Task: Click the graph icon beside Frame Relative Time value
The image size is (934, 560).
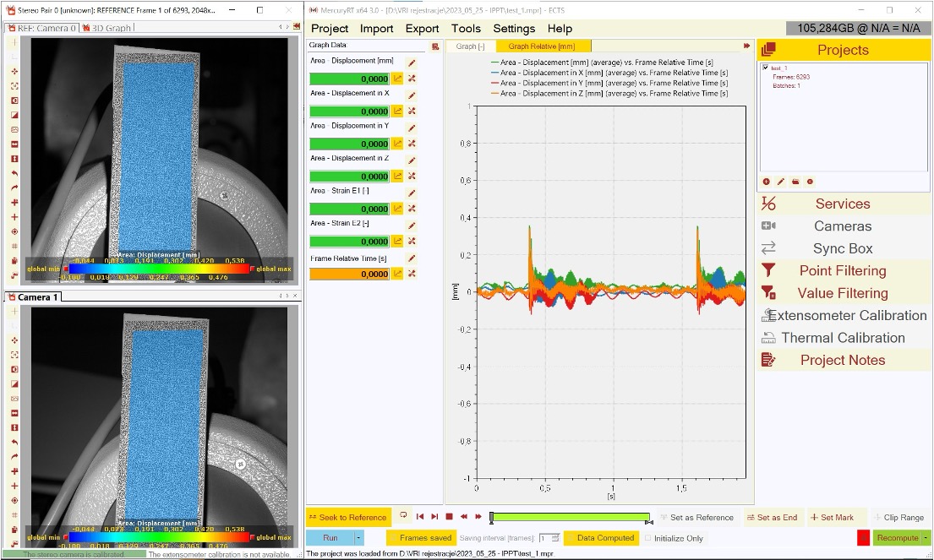Action: click(397, 274)
